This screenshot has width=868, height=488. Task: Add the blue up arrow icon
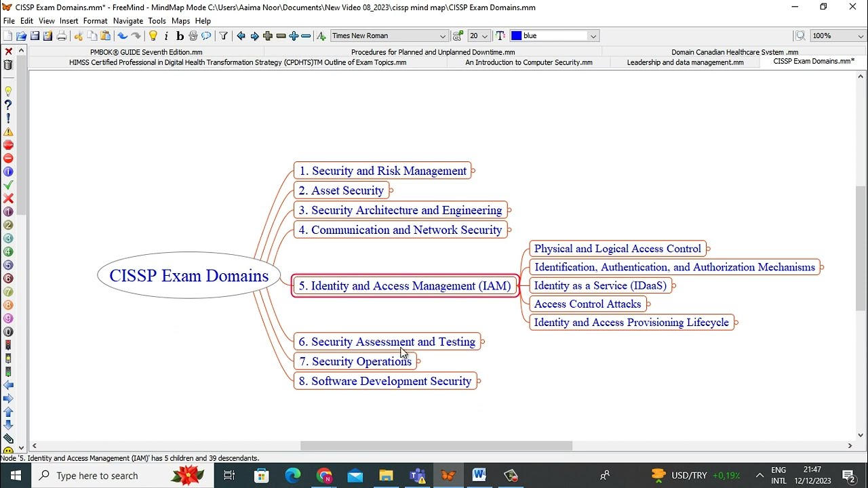8,411
